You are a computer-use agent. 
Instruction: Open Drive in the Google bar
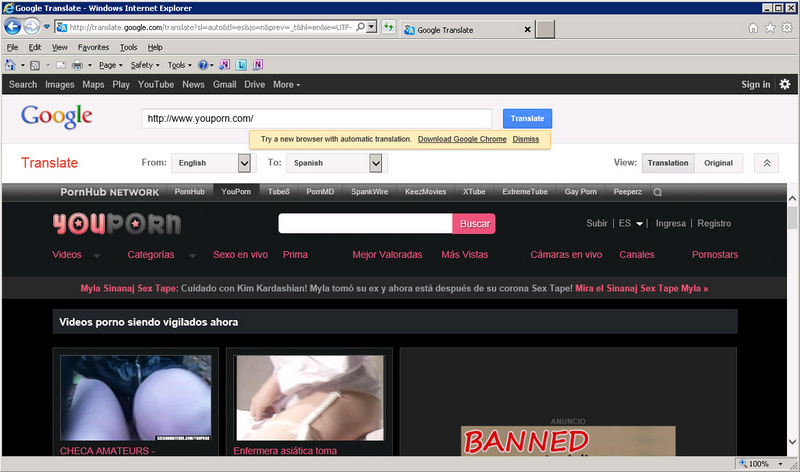254,84
